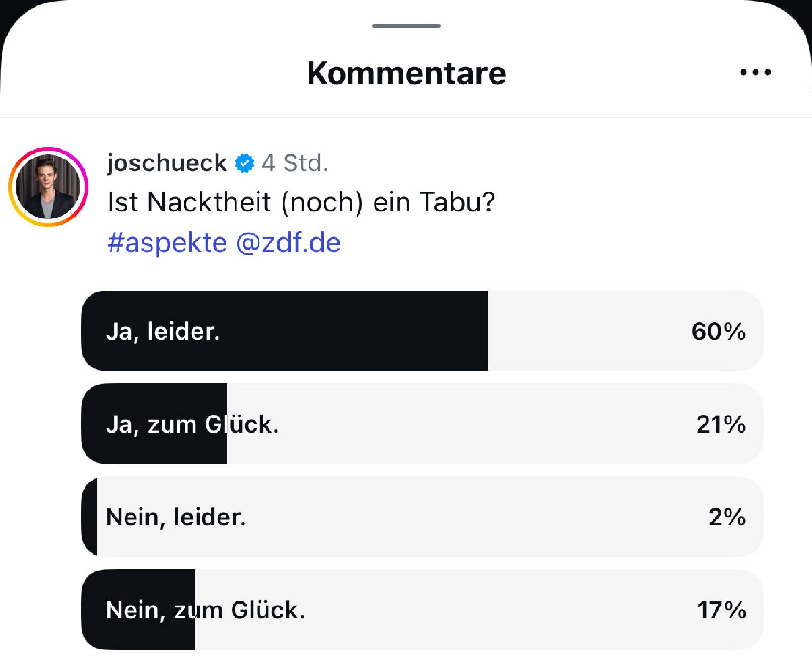Tap the joschueck username

click(x=167, y=163)
